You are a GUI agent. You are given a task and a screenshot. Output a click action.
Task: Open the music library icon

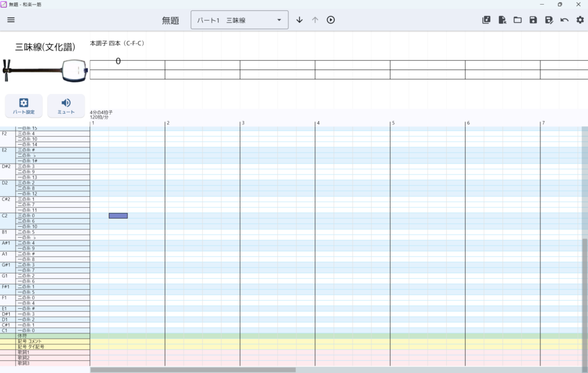tap(486, 20)
